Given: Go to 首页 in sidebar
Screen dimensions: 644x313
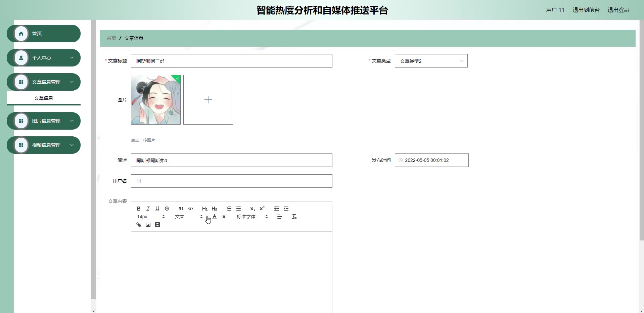Looking at the screenshot, I should coord(44,34).
